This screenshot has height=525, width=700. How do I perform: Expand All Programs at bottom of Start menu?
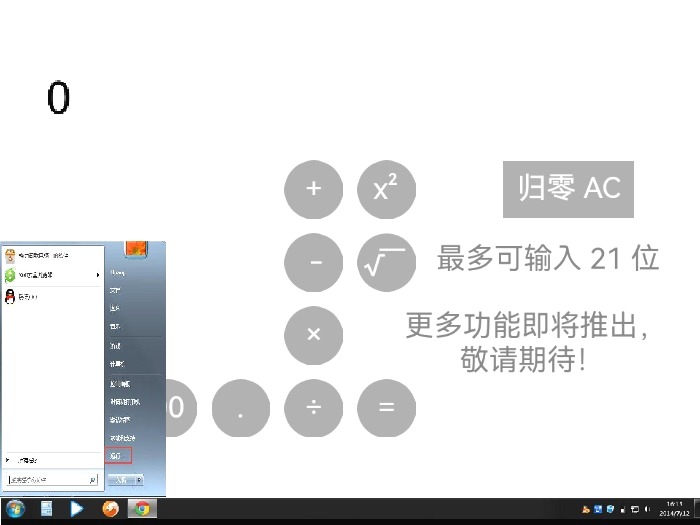coord(25,460)
